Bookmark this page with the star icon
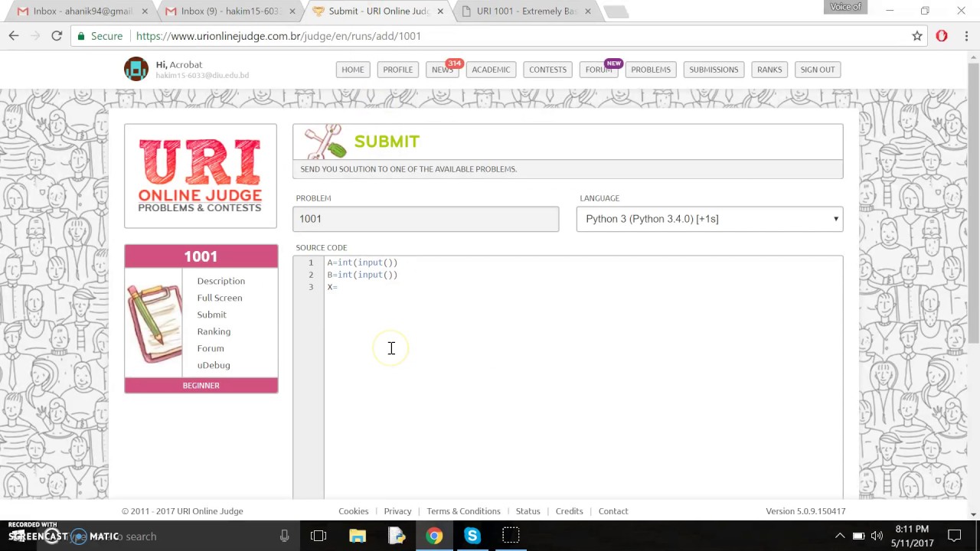 pos(917,36)
